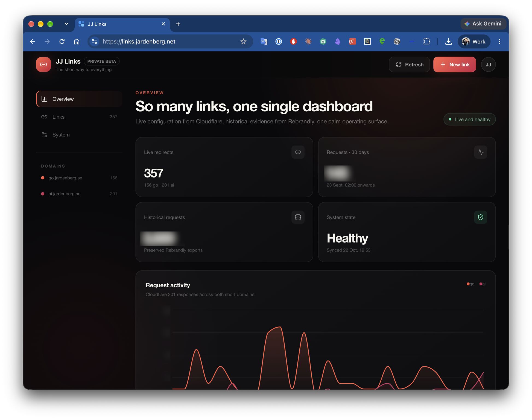Click the Live redirects link icon
Viewport: 532px width, 420px height.
click(298, 152)
